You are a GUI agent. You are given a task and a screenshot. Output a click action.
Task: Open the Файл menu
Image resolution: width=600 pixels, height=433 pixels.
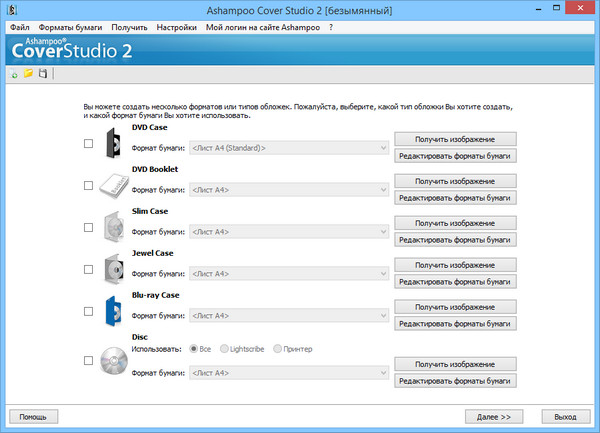19,27
